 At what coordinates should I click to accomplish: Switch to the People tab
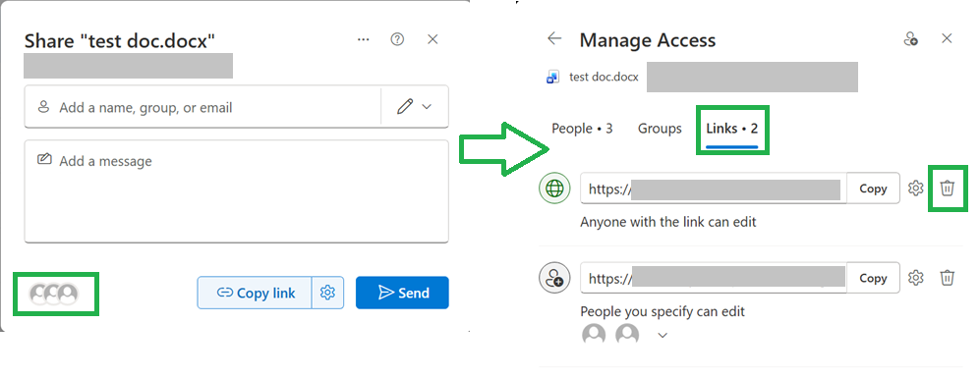click(582, 129)
